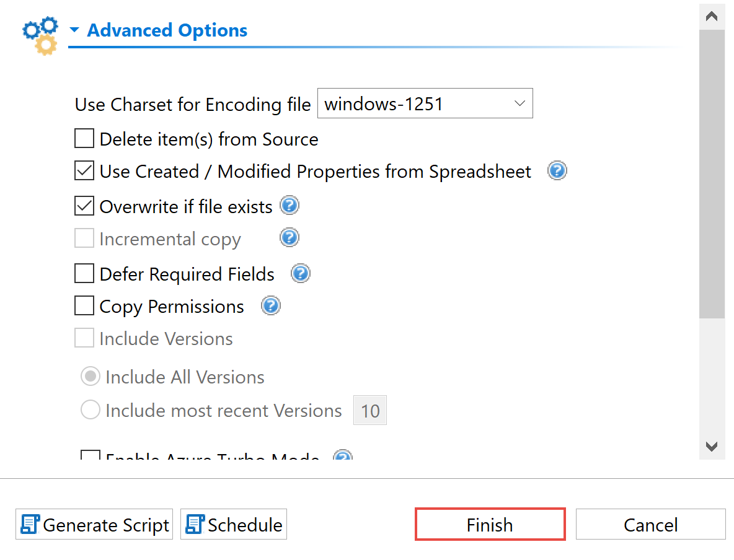734x560 pixels.
Task: Check Defer Required Fields option
Action: (x=84, y=273)
